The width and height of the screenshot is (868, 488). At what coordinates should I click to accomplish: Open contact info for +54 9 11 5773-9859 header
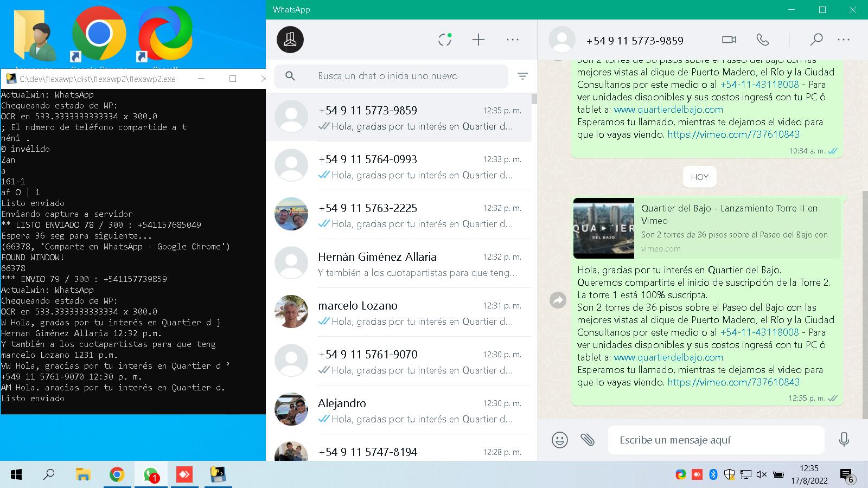coord(635,41)
